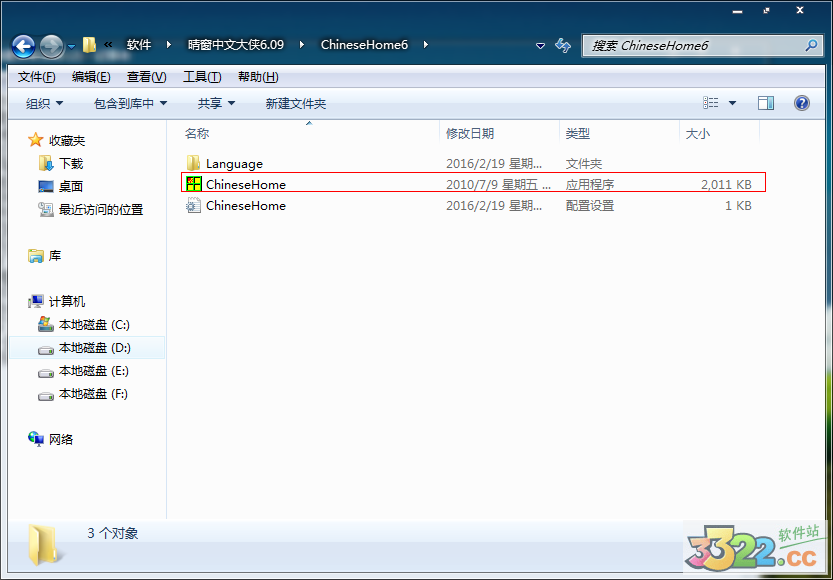
Task: Click the C: drive icon
Action: click(46, 325)
